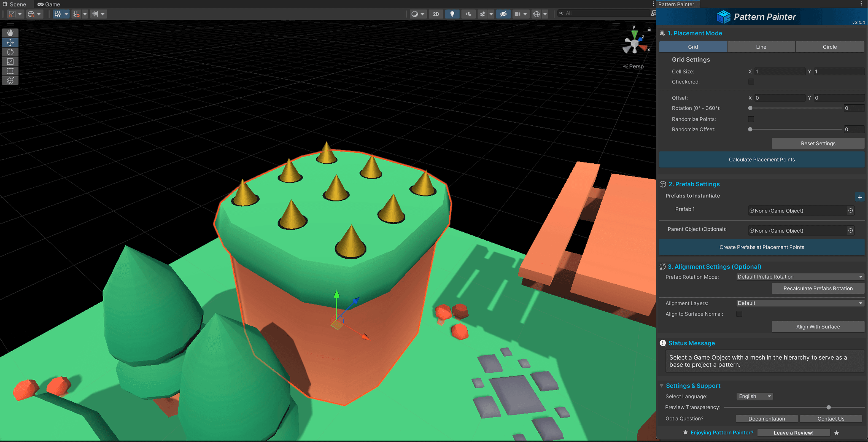
Task: Open the Documentation link button
Action: coord(767,419)
